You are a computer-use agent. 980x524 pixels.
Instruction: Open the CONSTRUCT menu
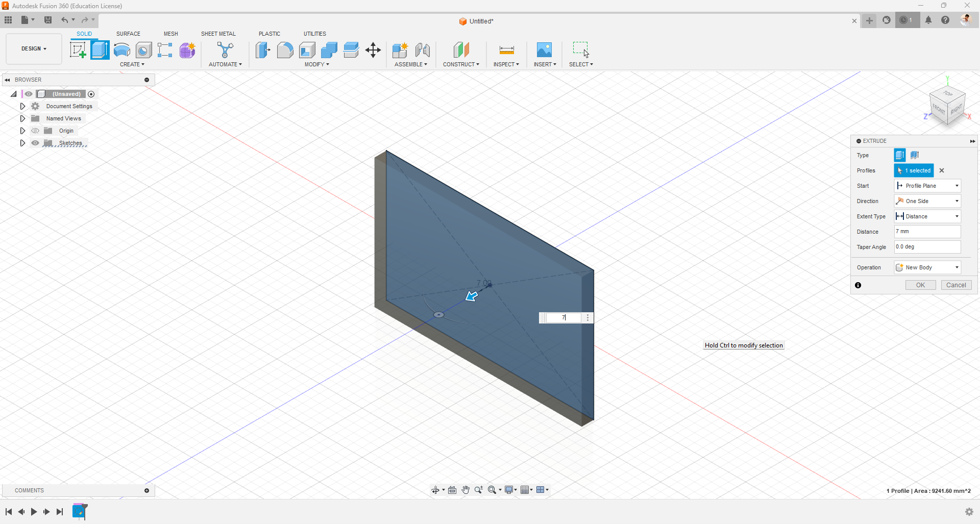click(461, 64)
